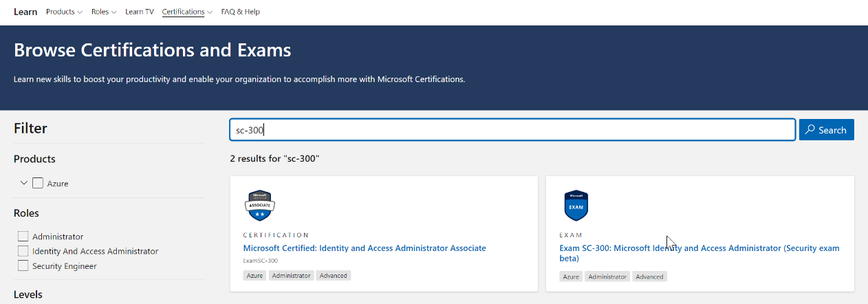
Task: Click the Learn home link
Action: (x=25, y=12)
